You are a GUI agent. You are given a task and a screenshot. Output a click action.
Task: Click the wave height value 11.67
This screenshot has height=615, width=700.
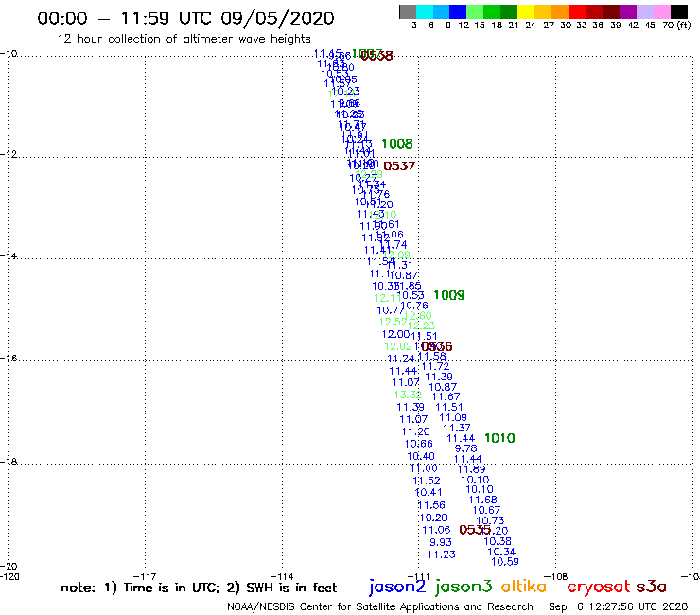click(x=446, y=396)
